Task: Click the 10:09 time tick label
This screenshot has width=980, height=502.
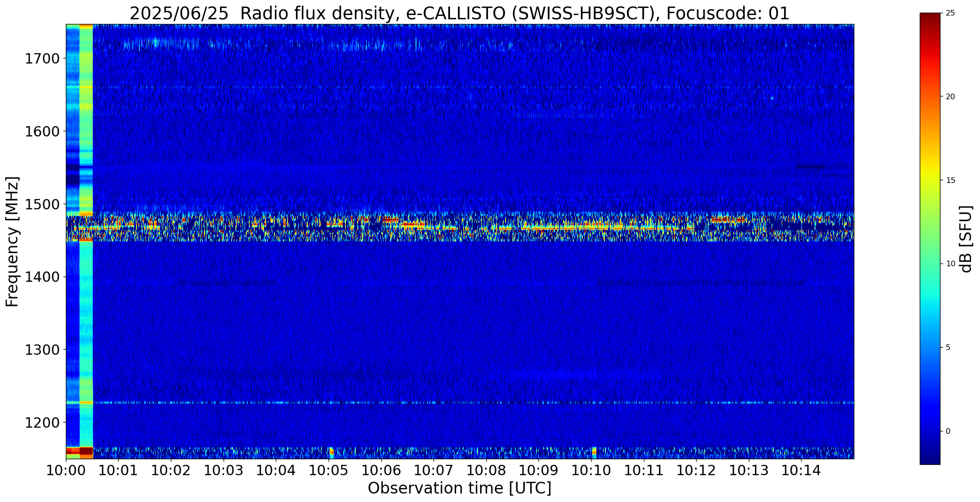Action: (x=539, y=470)
